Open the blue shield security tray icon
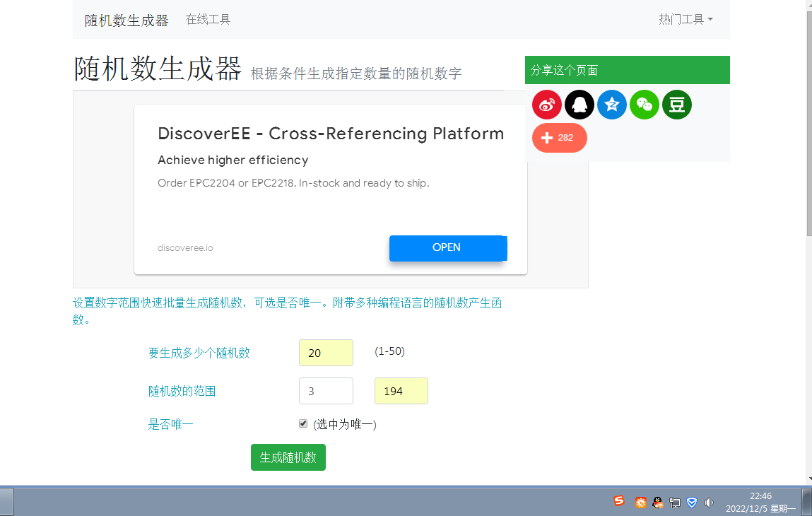812x516 pixels. point(692,502)
